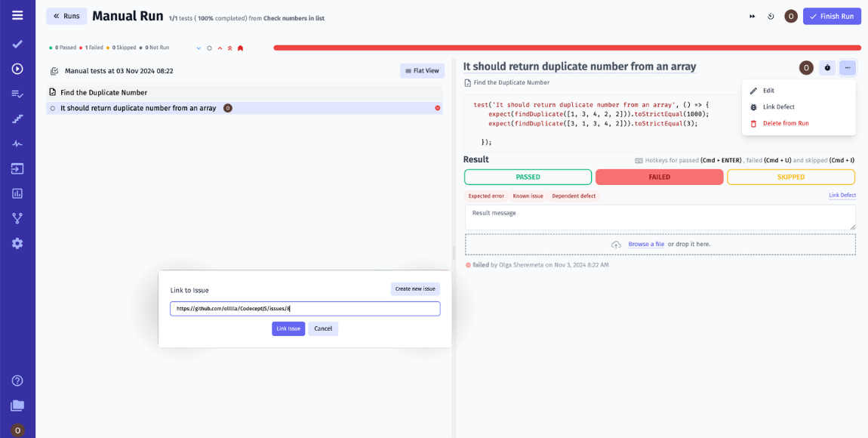Mark the result as Known issue

[x=530, y=195]
